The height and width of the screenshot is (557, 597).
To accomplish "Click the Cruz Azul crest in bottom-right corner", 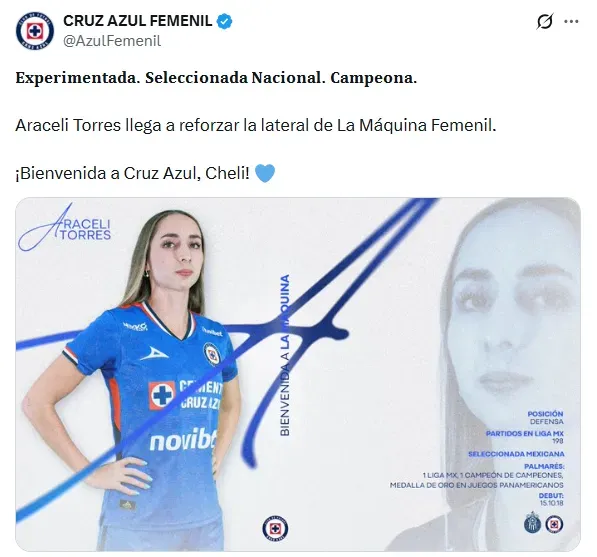I will click(x=554, y=524).
